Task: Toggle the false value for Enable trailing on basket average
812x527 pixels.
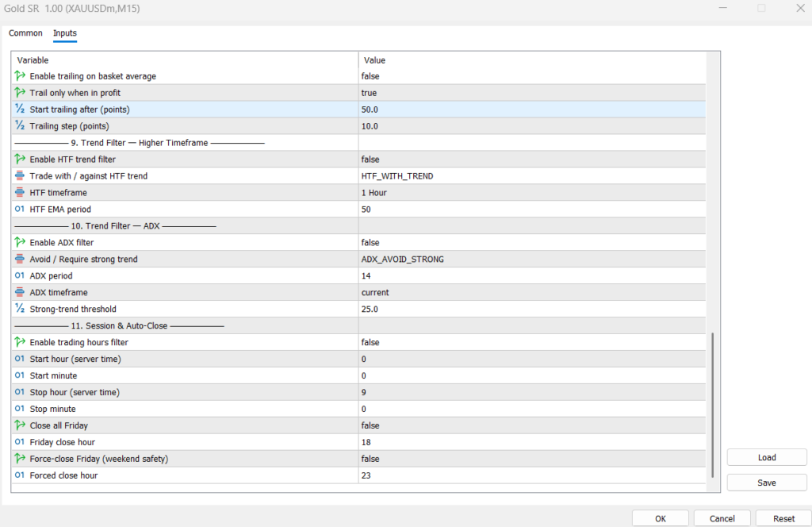Action: coord(532,76)
